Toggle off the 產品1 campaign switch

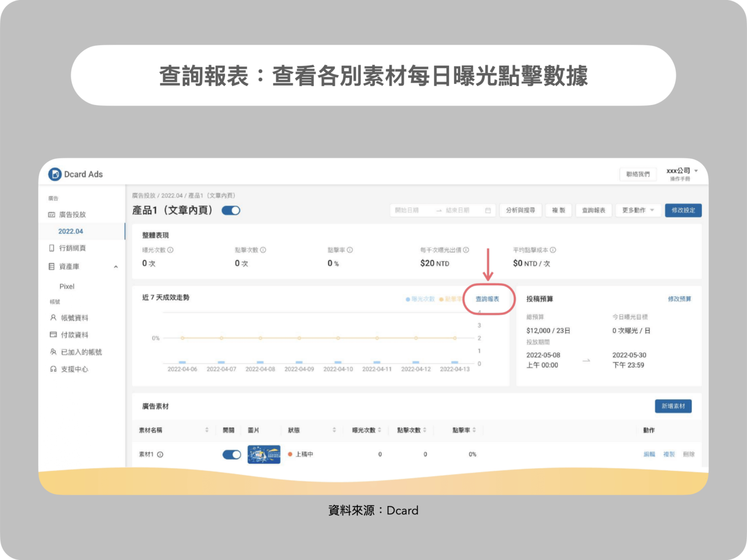(x=231, y=210)
